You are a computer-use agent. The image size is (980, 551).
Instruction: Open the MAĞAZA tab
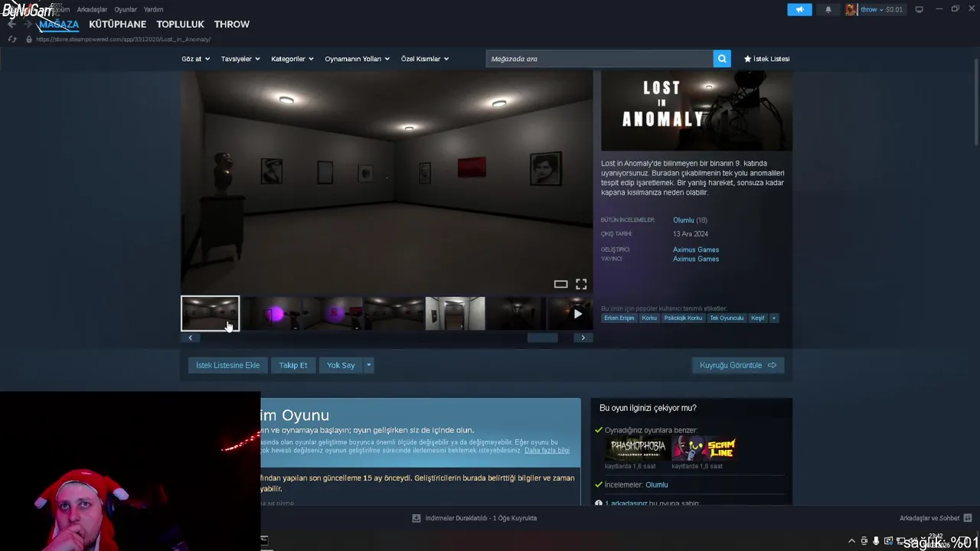tap(59, 24)
